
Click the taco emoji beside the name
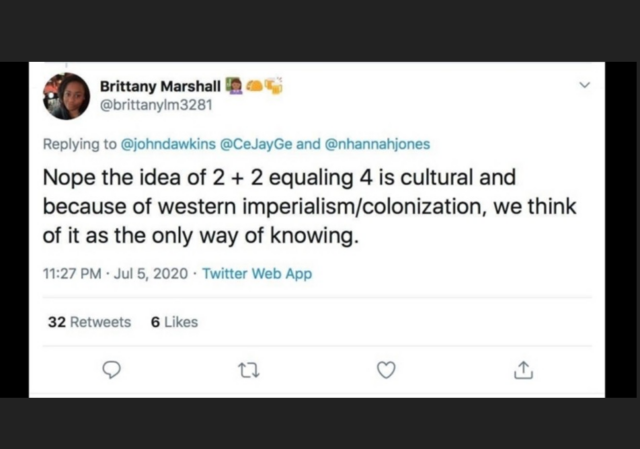[x=255, y=85]
